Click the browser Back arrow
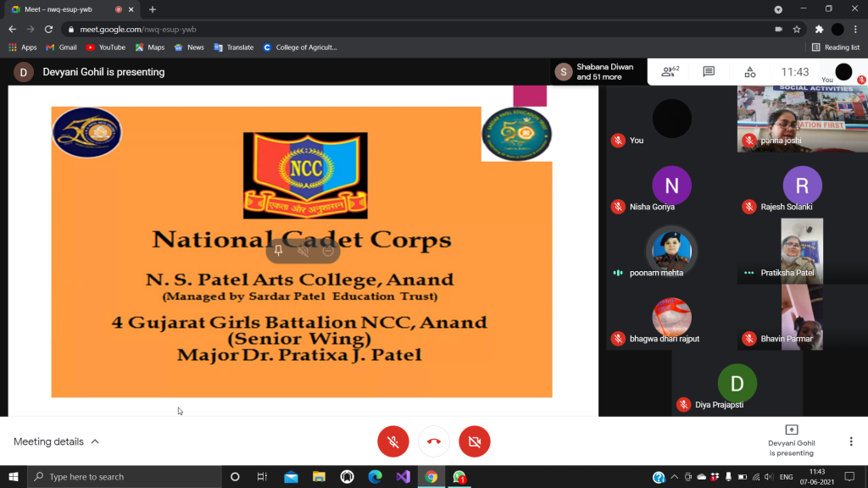Screen dimensions: 868x488 click(x=12, y=30)
